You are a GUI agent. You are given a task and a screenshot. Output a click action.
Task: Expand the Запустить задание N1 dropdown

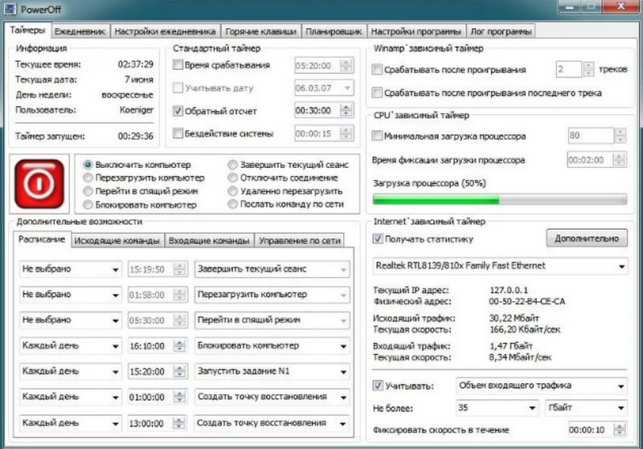(x=272, y=372)
